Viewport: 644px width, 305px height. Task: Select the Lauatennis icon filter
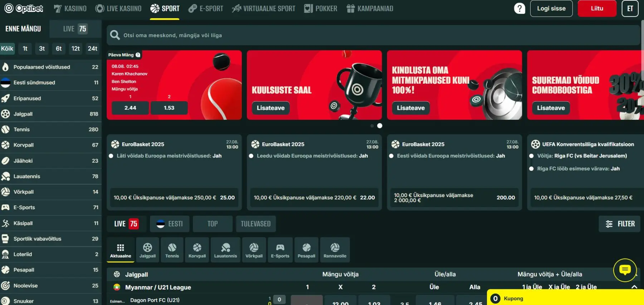tap(225, 250)
